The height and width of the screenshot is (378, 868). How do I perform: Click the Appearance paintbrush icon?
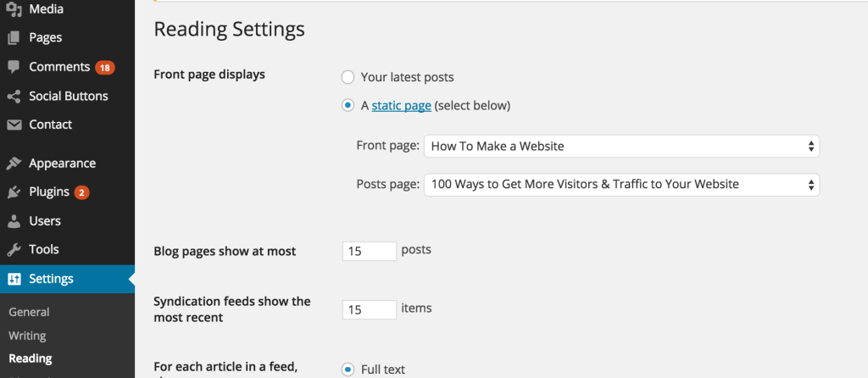point(14,164)
